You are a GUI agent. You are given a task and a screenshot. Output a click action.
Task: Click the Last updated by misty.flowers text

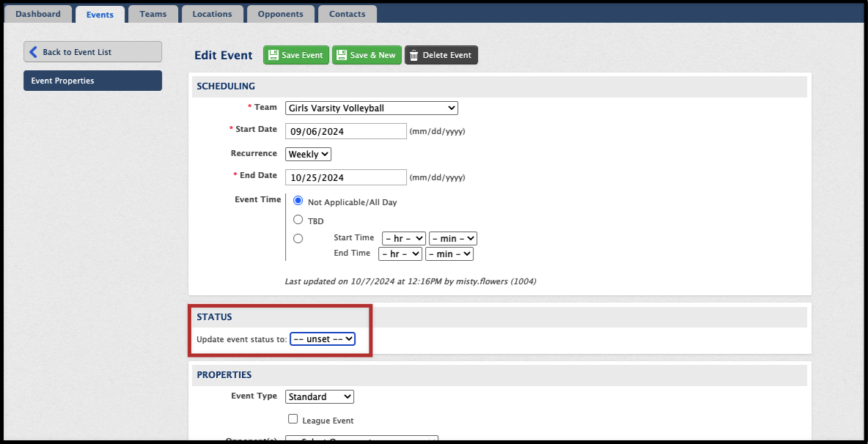pyautogui.click(x=411, y=281)
